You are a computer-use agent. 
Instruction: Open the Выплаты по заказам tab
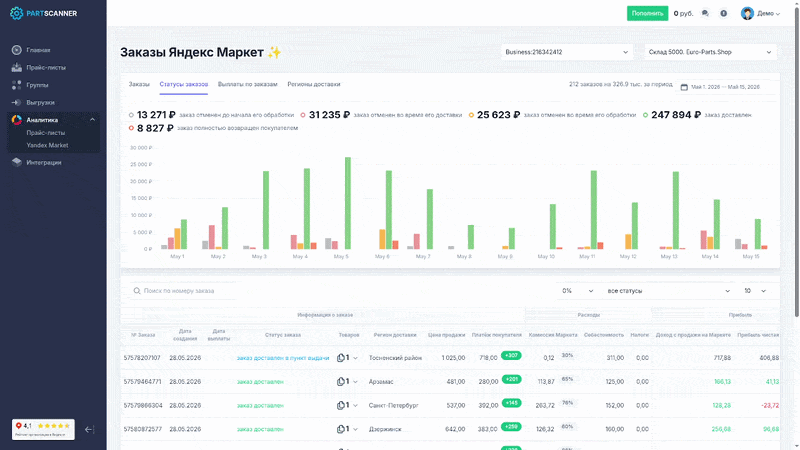pyautogui.click(x=247, y=84)
